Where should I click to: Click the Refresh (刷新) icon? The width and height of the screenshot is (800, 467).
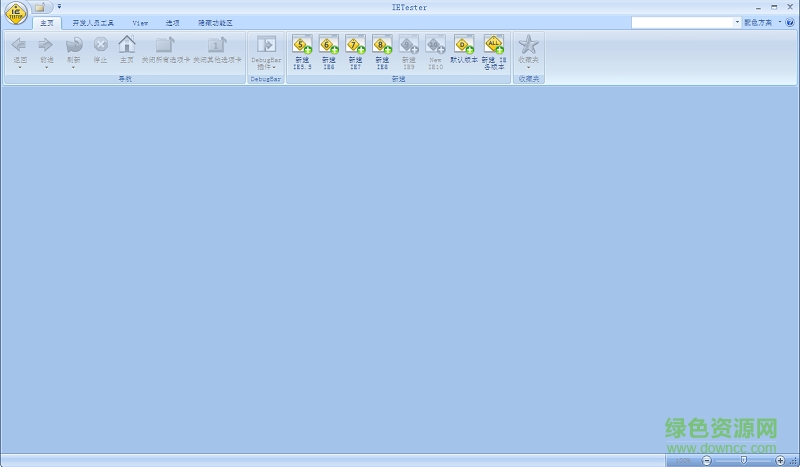(x=73, y=45)
